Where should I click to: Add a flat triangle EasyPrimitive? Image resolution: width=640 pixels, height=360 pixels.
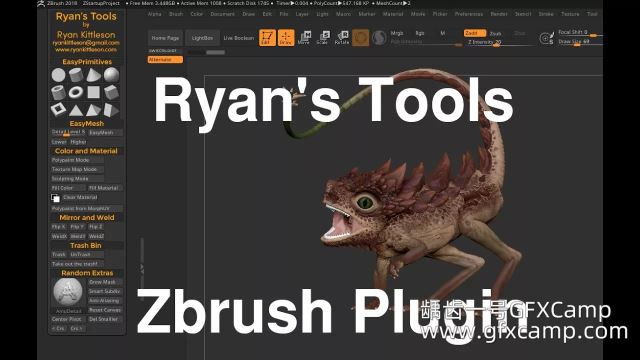click(x=76, y=110)
